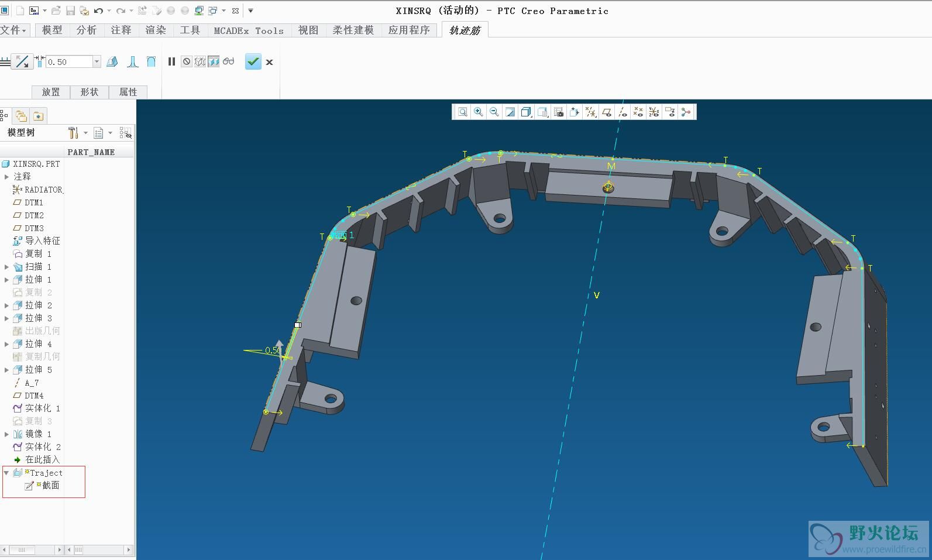This screenshot has width=932, height=560.
Task: Open the View Manager camera icon
Action: pos(558,112)
